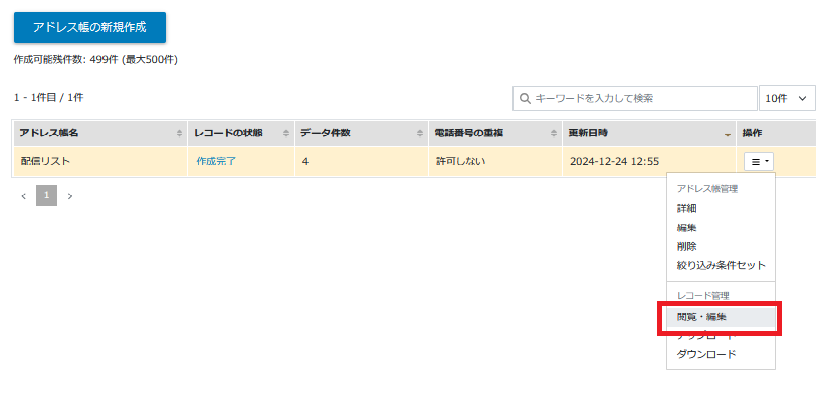Image resolution: width=816 pixels, height=403 pixels.
Task: Sort by 電話番号の重複 column
Action: coord(553,133)
